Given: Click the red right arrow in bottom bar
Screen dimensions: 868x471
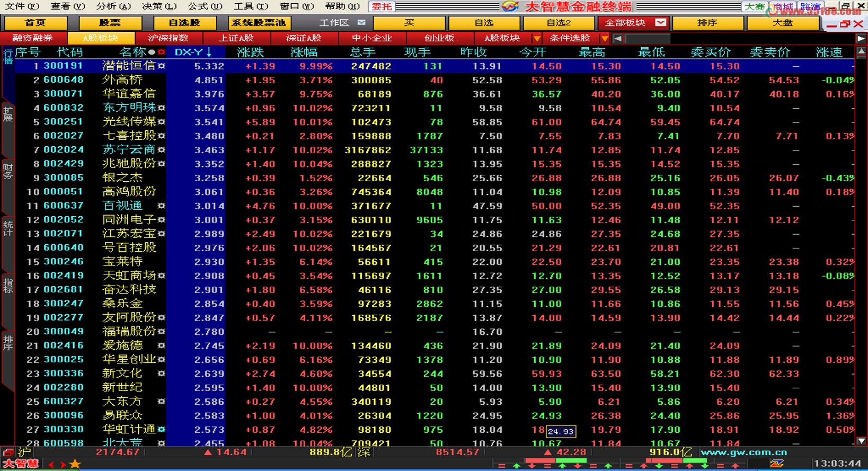Looking at the screenshot, I should point(63,465).
